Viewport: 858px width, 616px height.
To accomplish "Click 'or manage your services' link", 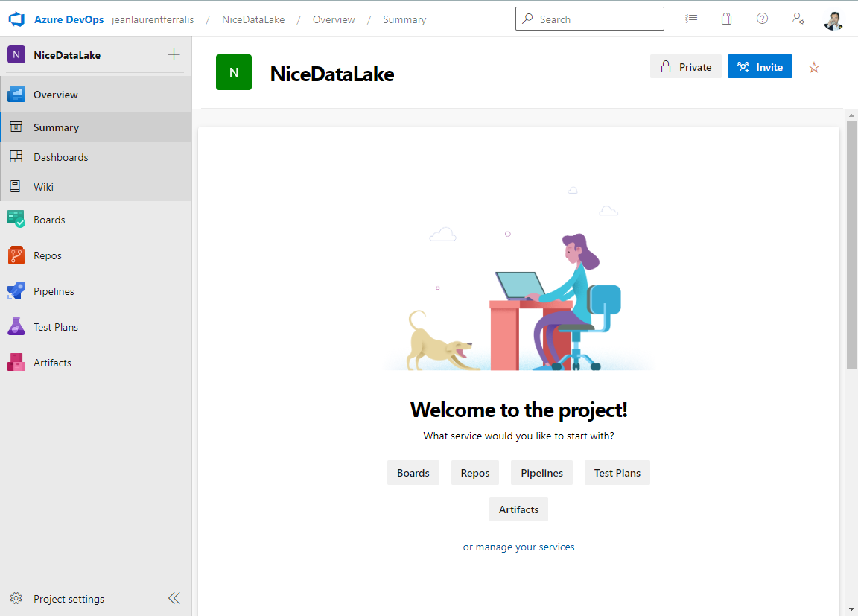I will tap(518, 547).
